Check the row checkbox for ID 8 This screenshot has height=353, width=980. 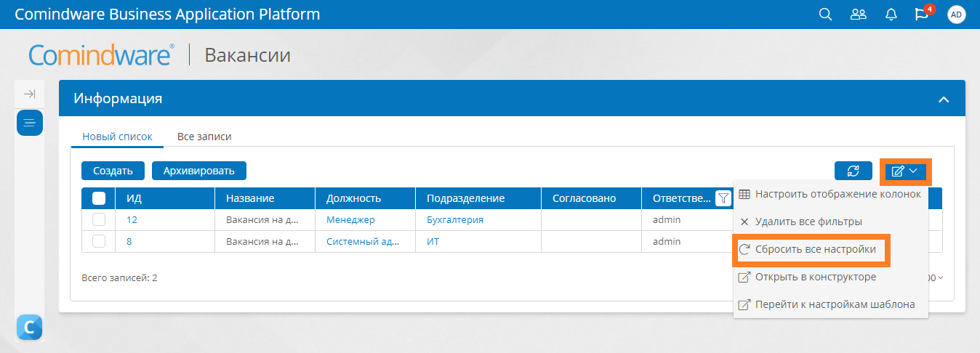coord(99,241)
